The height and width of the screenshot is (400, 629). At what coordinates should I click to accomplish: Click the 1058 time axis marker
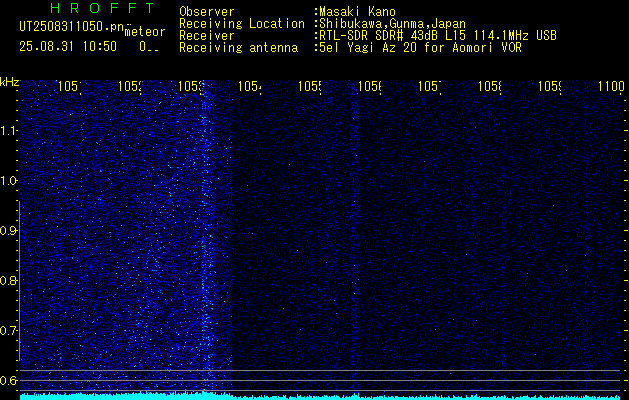click(x=489, y=86)
